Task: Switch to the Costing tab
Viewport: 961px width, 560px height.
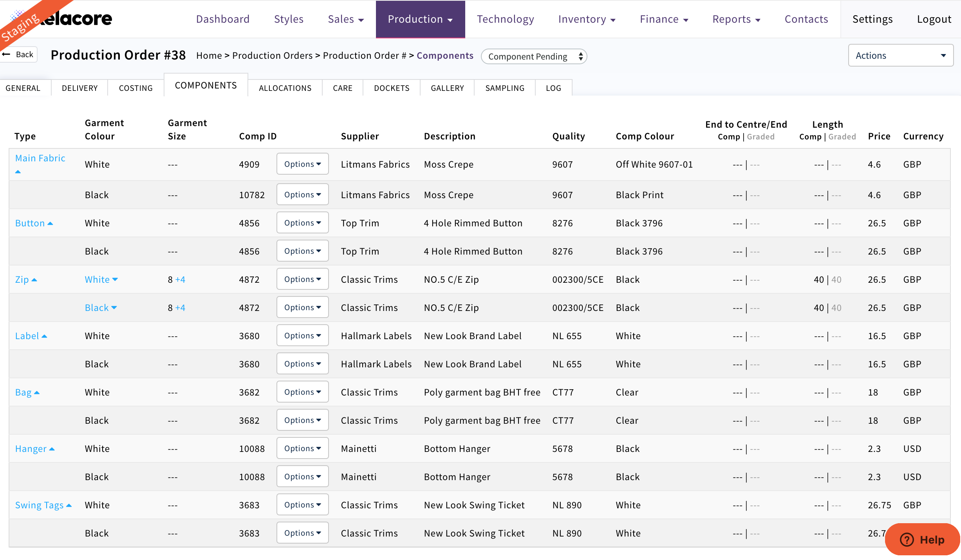Action: click(135, 88)
